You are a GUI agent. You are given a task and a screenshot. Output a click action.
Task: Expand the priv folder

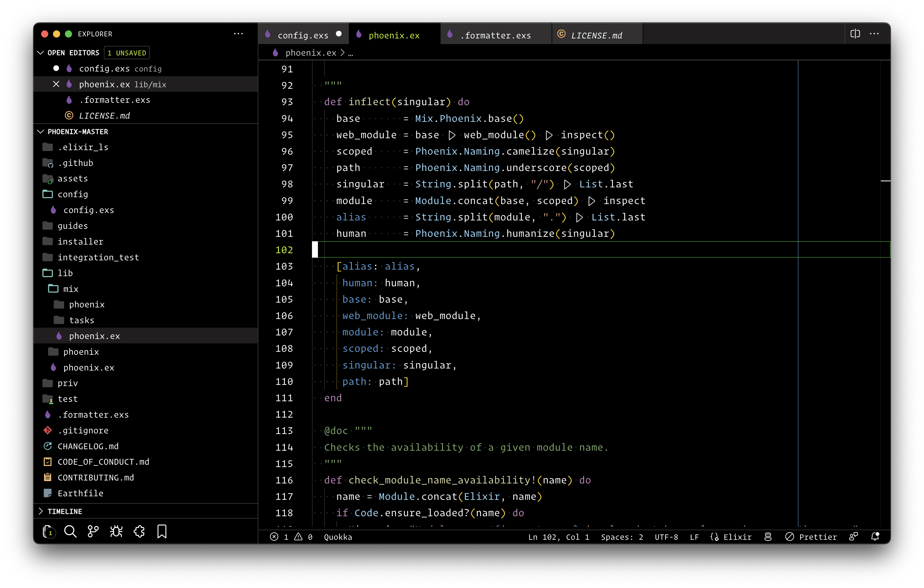pos(146,383)
